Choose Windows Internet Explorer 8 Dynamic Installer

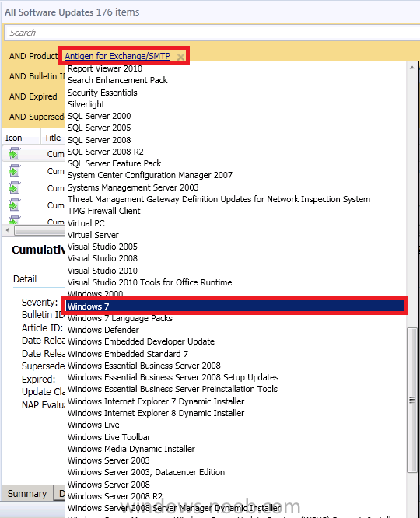pos(156,413)
